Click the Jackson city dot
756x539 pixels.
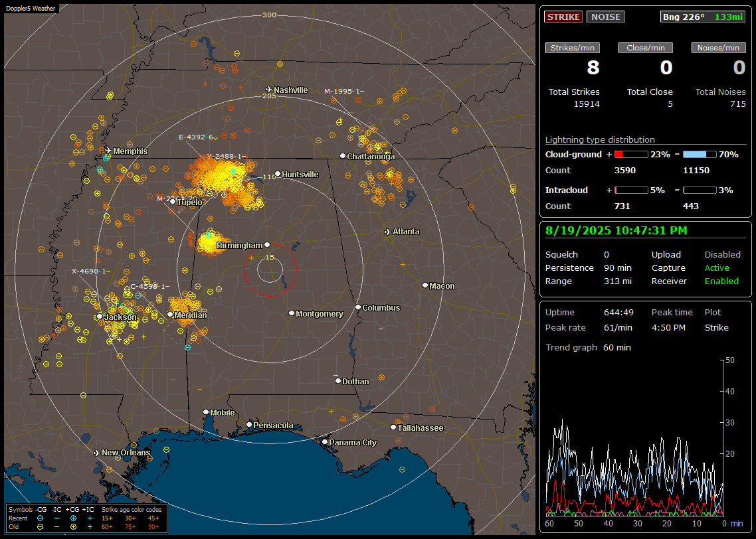coord(100,317)
